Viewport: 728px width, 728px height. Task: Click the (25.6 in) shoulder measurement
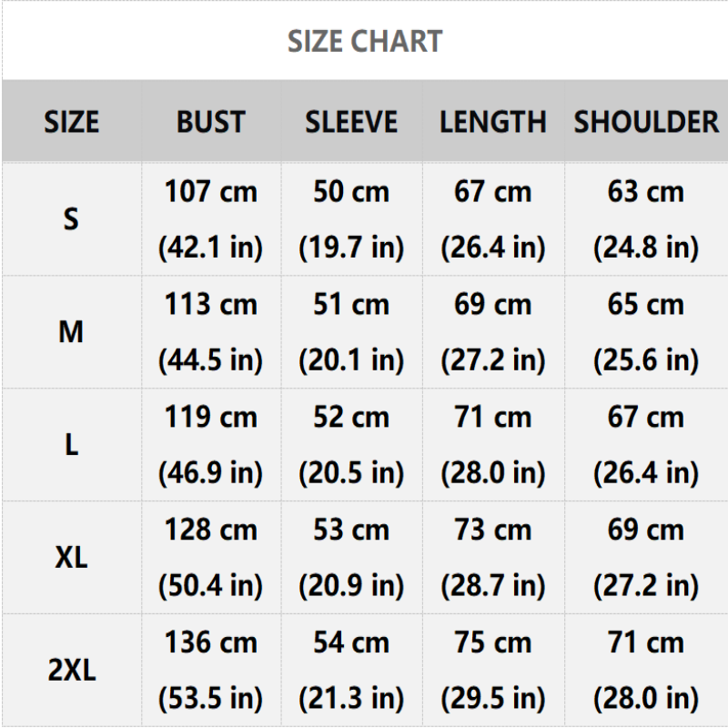click(x=646, y=360)
